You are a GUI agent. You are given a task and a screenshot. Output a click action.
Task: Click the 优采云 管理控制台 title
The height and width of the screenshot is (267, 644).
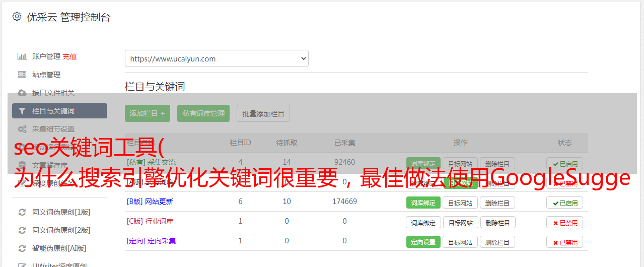point(68,17)
